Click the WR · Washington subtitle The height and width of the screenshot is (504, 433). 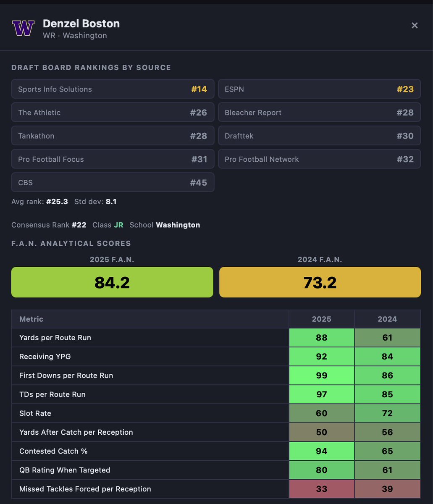click(75, 36)
